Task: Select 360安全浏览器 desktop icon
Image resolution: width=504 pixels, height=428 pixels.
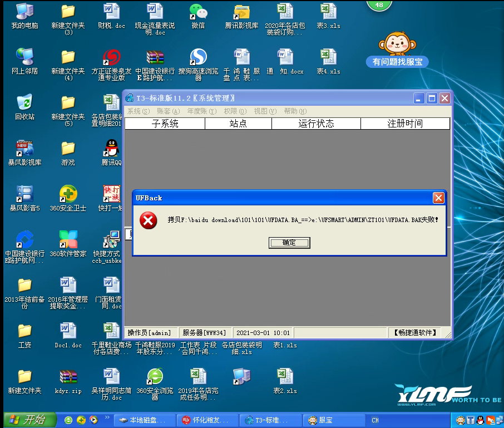Action: coord(155,384)
